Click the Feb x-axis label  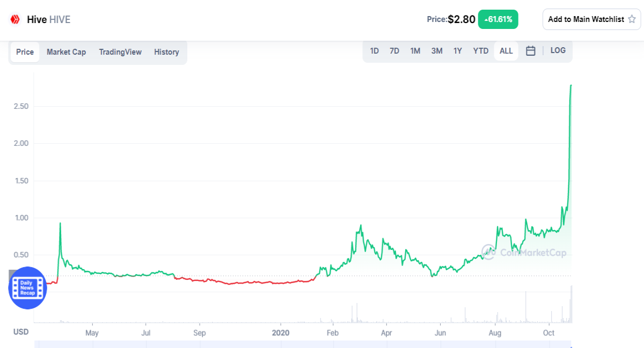coord(332,332)
